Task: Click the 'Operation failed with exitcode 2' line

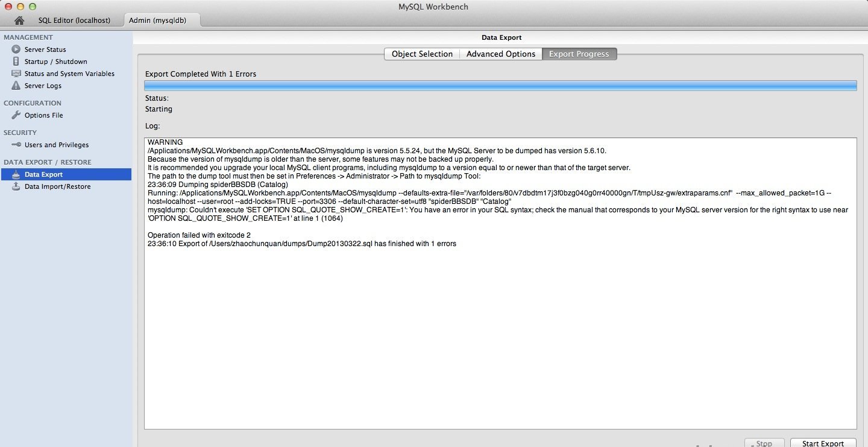Action: [199, 235]
